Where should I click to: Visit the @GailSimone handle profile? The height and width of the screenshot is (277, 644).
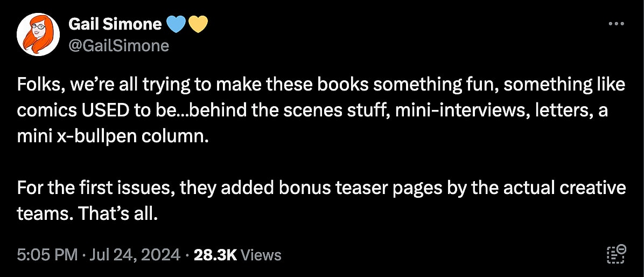pos(118,46)
